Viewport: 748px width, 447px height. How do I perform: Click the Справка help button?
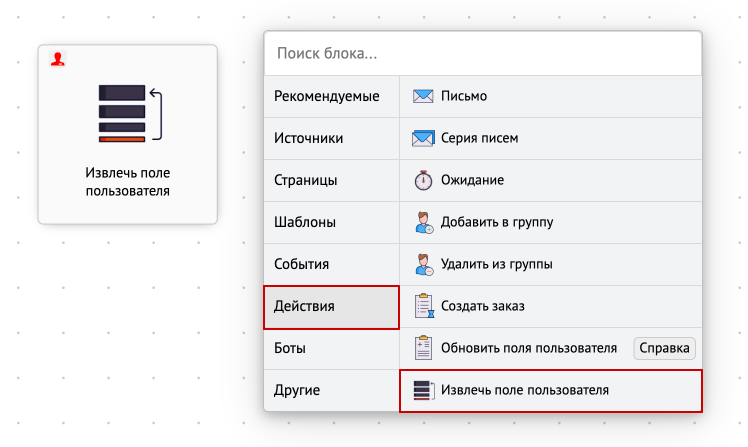point(664,348)
